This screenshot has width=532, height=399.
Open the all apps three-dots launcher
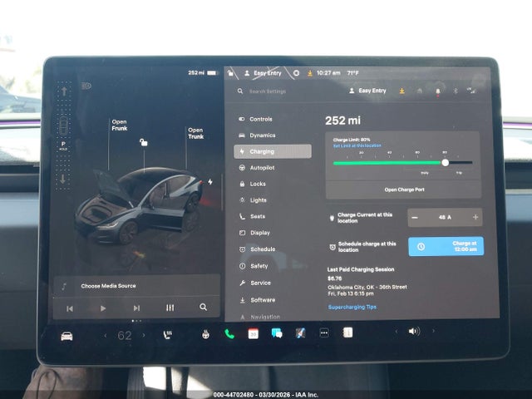pyautogui.click(x=324, y=333)
